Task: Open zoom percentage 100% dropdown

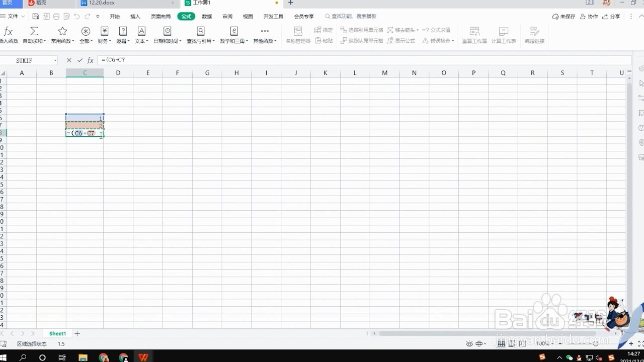Action: pyautogui.click(x=544, y=344)
